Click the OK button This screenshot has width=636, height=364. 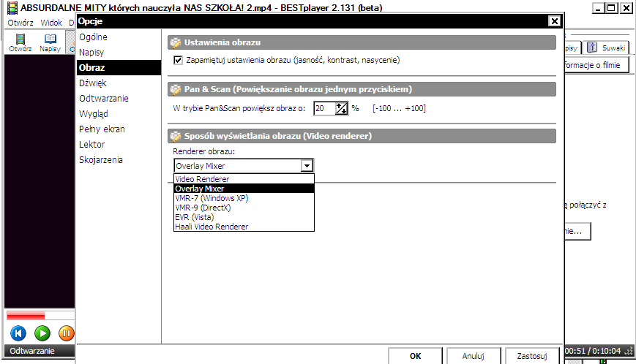tap(415, 356)
